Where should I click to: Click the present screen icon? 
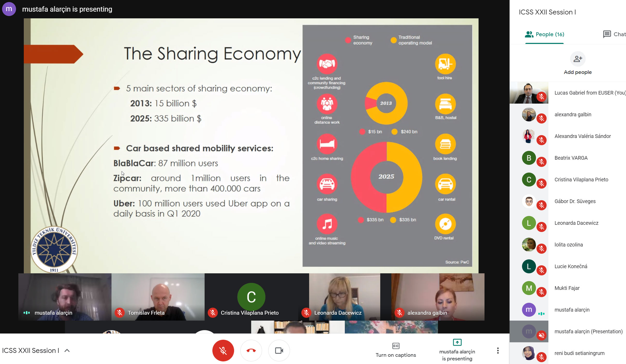pos(457,342)
